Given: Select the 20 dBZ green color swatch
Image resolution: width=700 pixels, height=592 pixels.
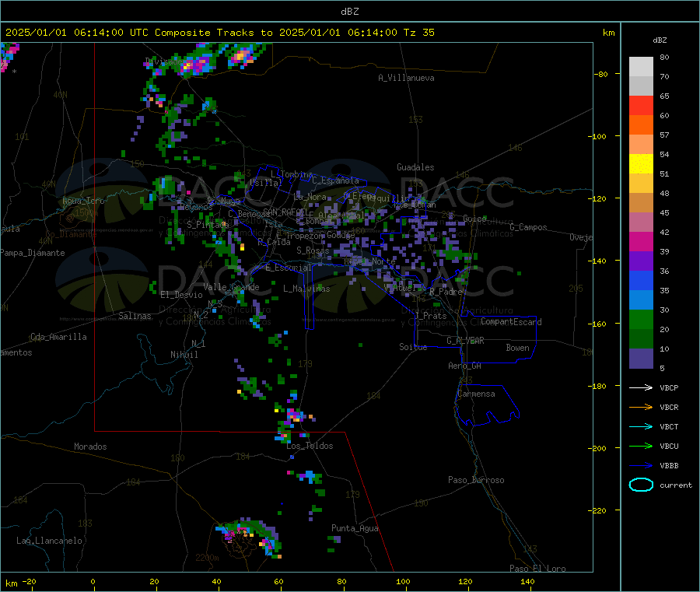Looking at the screenshot, I should click(x=641, y=319).
